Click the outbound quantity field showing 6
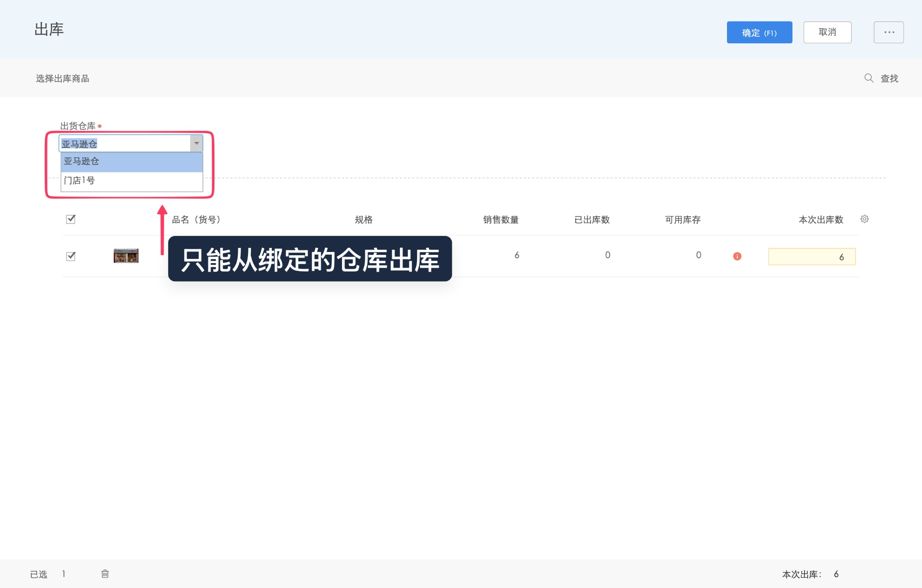The height and width of the screenshot is (588, 922). tap(811, 256)
